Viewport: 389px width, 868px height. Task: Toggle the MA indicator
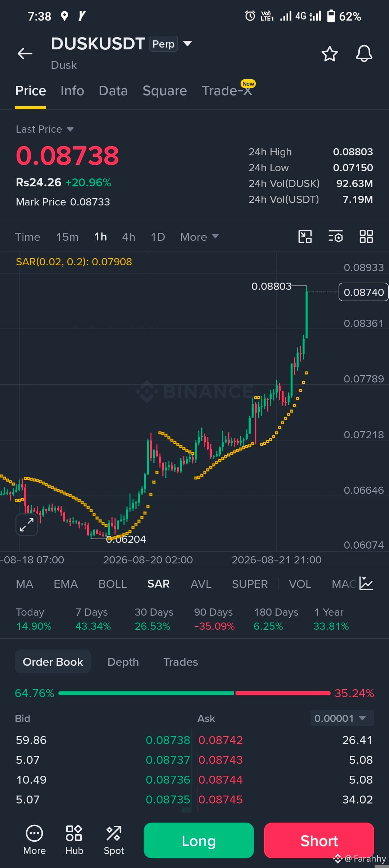[x=24, y=584]
